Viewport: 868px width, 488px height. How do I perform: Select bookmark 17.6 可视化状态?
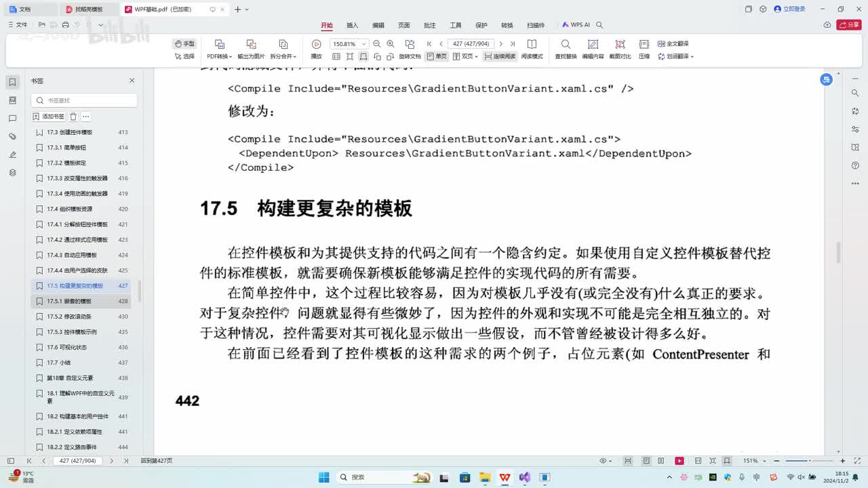coord(81,347)
